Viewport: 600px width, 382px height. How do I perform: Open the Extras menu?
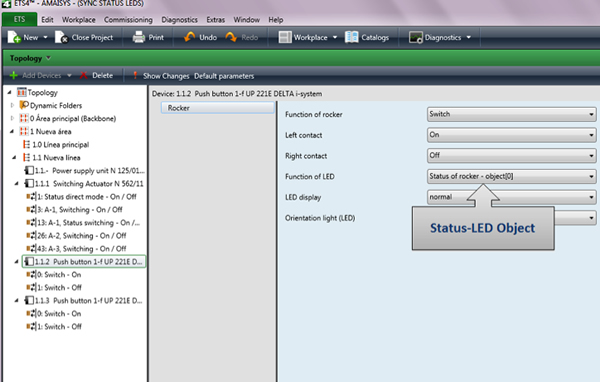point(215,20)
